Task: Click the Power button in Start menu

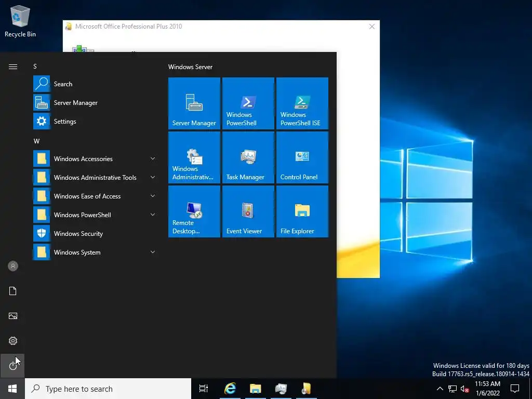Action: 12,366
